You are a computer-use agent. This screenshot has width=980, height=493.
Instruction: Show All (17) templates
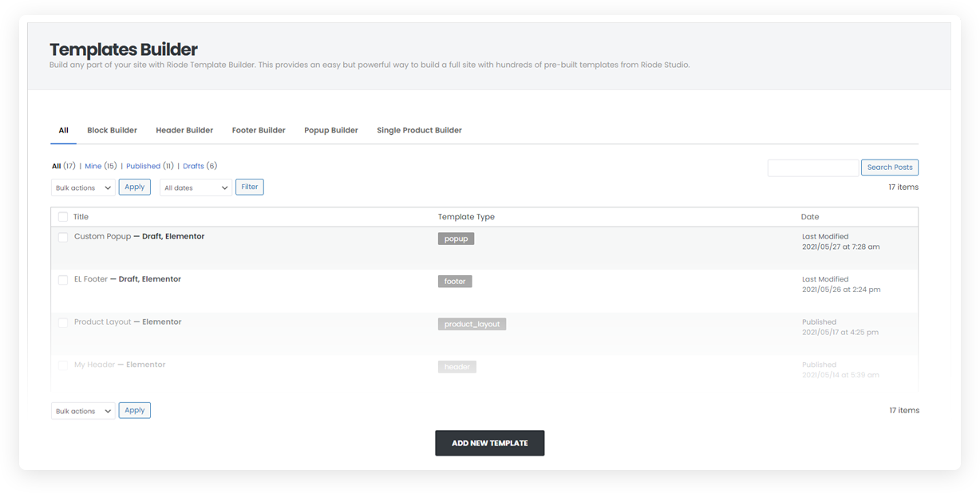64,166
